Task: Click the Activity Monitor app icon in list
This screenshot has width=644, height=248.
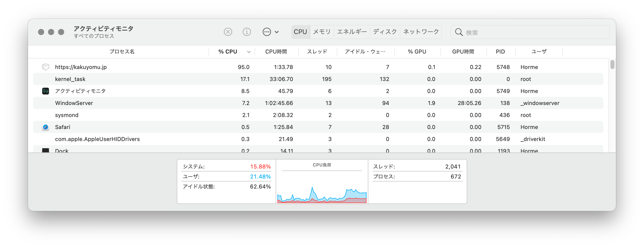Action: [x=46, y=91]
